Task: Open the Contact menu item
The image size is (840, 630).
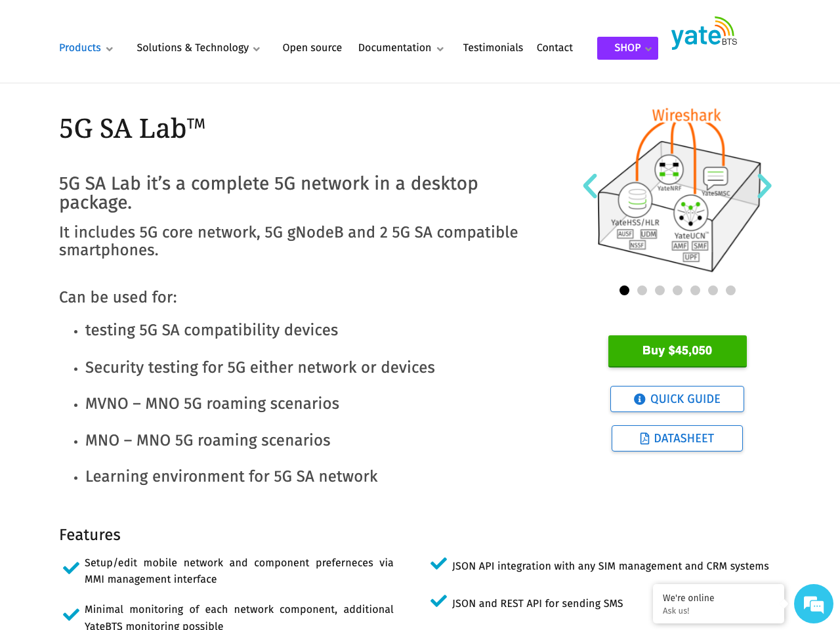Action: 555,47
